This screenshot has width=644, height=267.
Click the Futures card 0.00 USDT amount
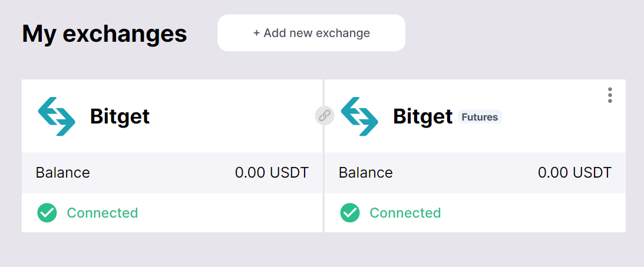pyautogui.click(x=574, y=173)
